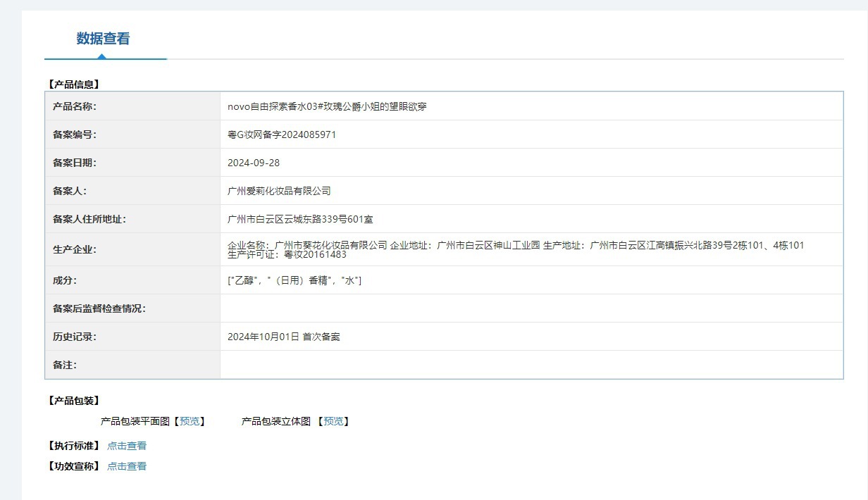Click filer name 广州爱莉化妆品有限公司
The image size is (868, 500).
click(279, 191)
